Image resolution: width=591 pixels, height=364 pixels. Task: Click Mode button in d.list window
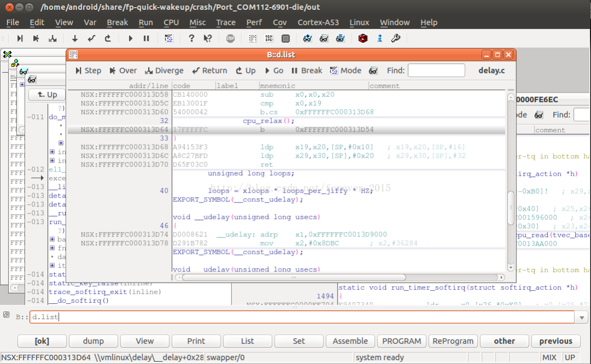point(346,71)
